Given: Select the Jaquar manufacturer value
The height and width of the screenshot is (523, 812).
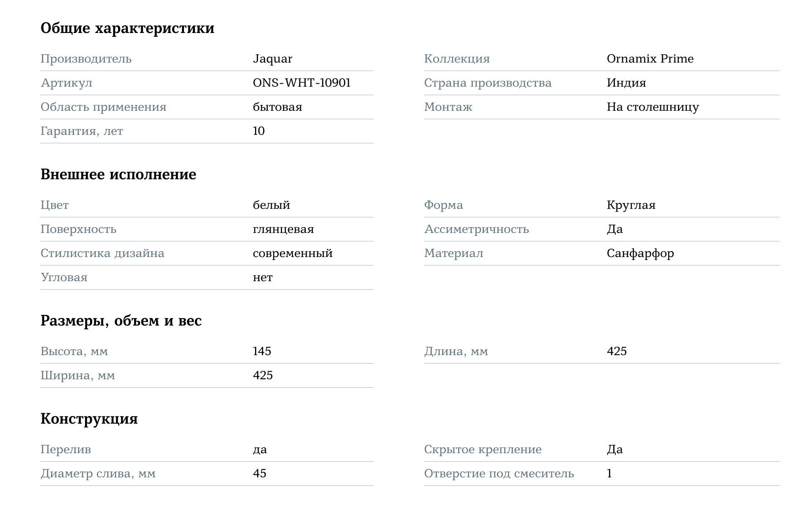Looking at the screenshot, I should point(272,59).
